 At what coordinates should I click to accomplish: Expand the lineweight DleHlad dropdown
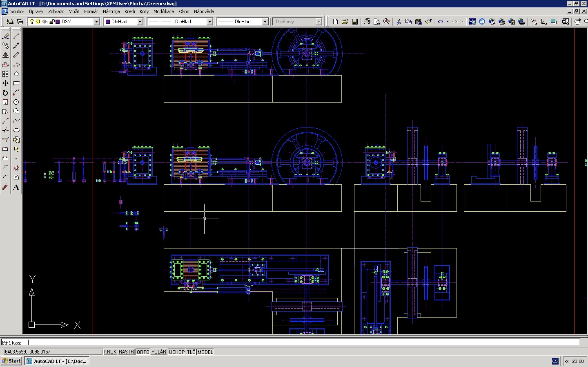click(265, 22)
